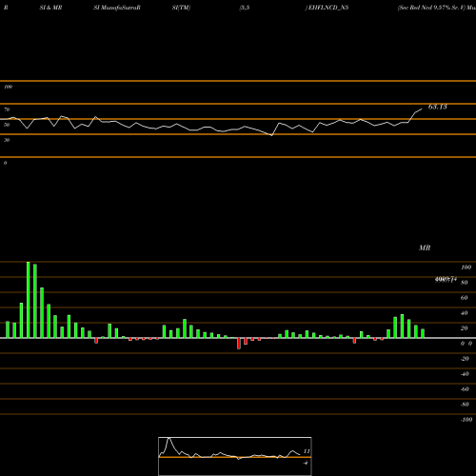Viewport: 476px width, 476px height.
Task: Click the MR axis label -40
Action: coord(465,374)
